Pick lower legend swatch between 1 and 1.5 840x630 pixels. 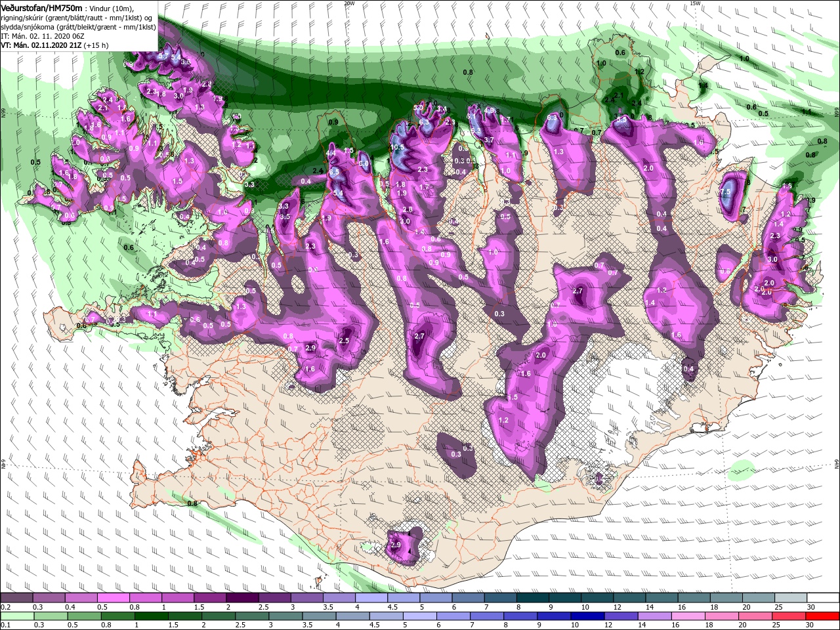[151, 616]
